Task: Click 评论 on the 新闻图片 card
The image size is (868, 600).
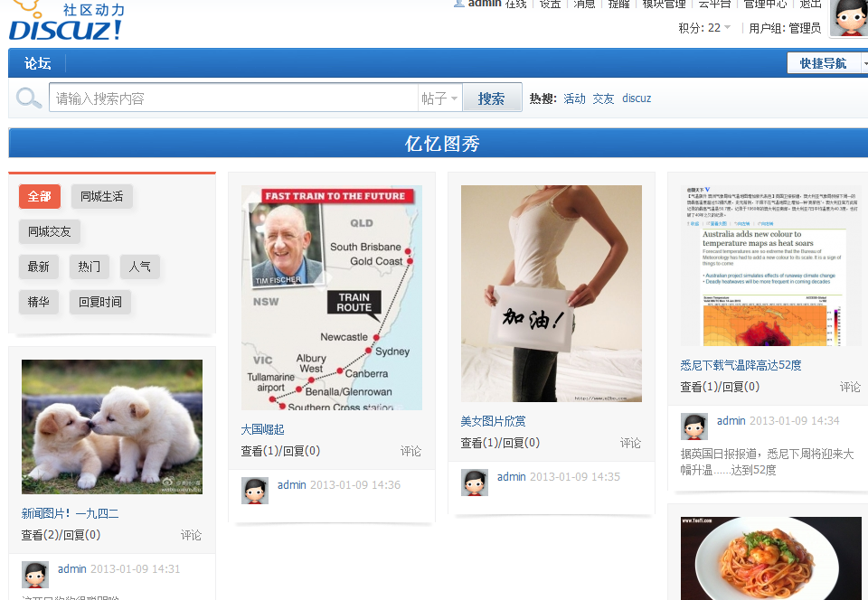Action: click(191, 535)
